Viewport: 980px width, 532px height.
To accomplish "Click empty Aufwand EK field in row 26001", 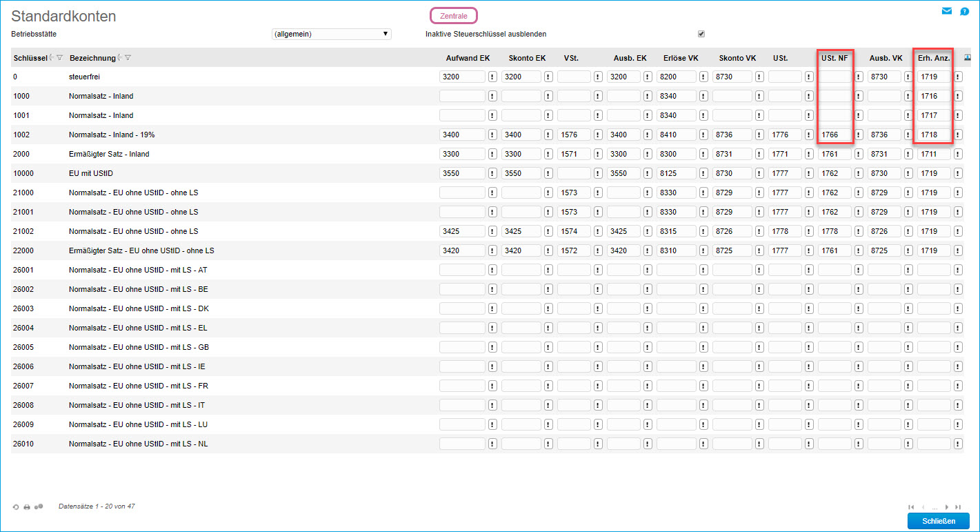I will point(462,270).
